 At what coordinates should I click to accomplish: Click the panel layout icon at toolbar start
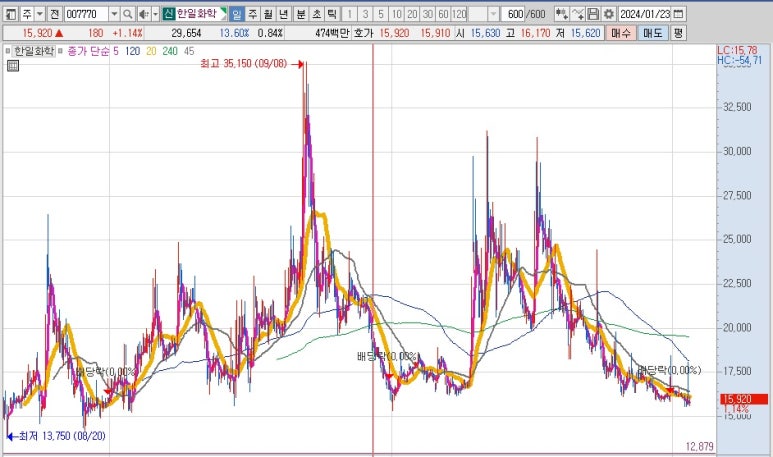(11, 14)
